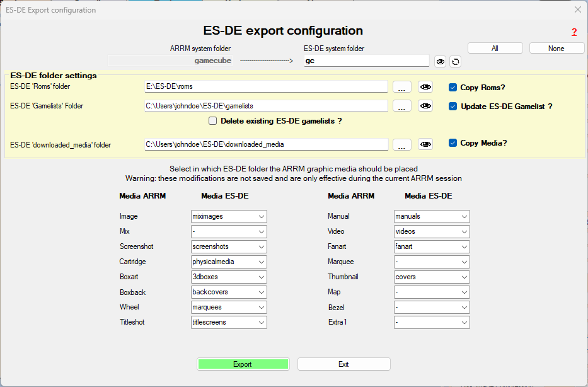
Task: Browse for Roms folder with ellipsis button
Action: [x=402, y=87]
